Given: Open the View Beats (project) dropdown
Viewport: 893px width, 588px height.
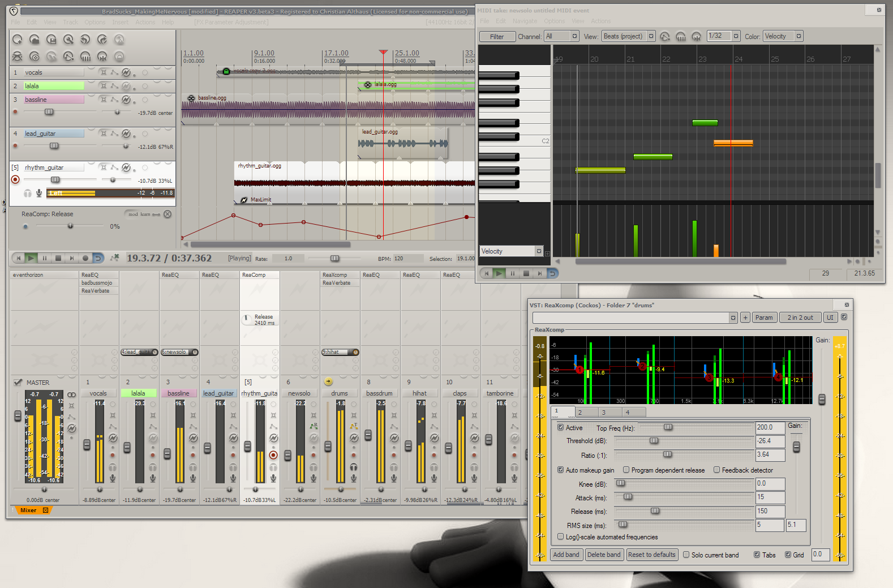Looking at the screenshot, I should click(x=628, y=36).
